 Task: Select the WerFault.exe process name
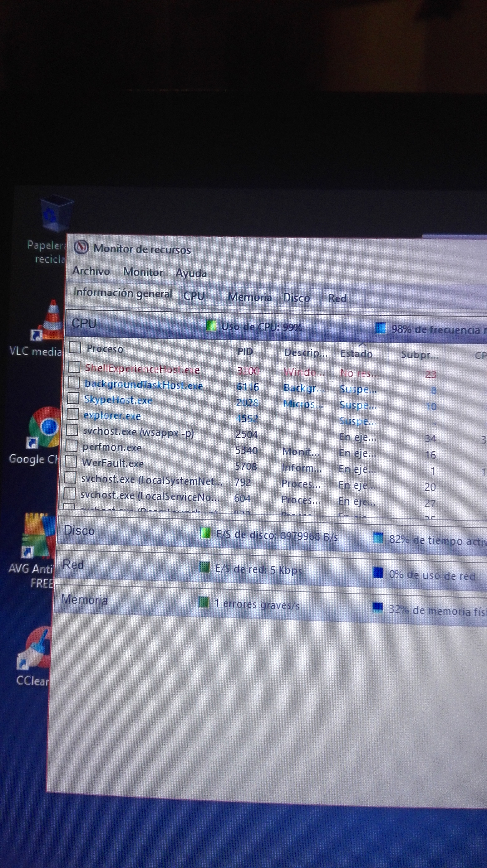[x=113, y=463]
